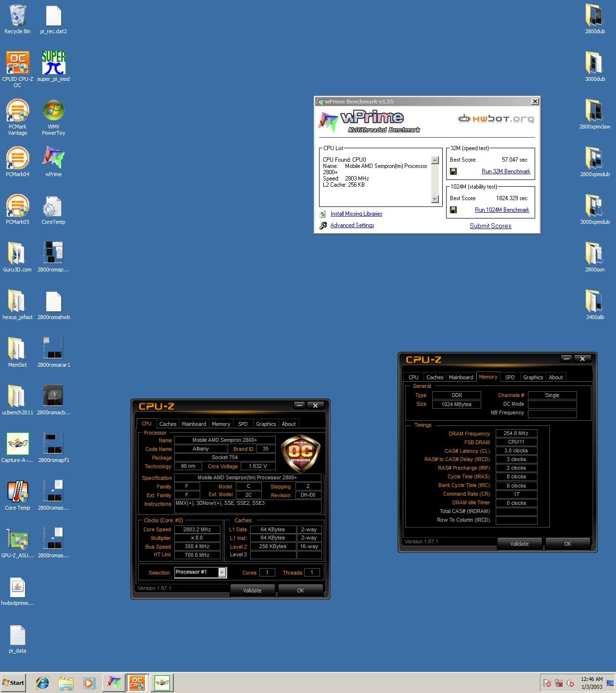Screen dimensions: 616x693
Task: Click DRAM Frequency value field
Action: [x=516, y=433]
